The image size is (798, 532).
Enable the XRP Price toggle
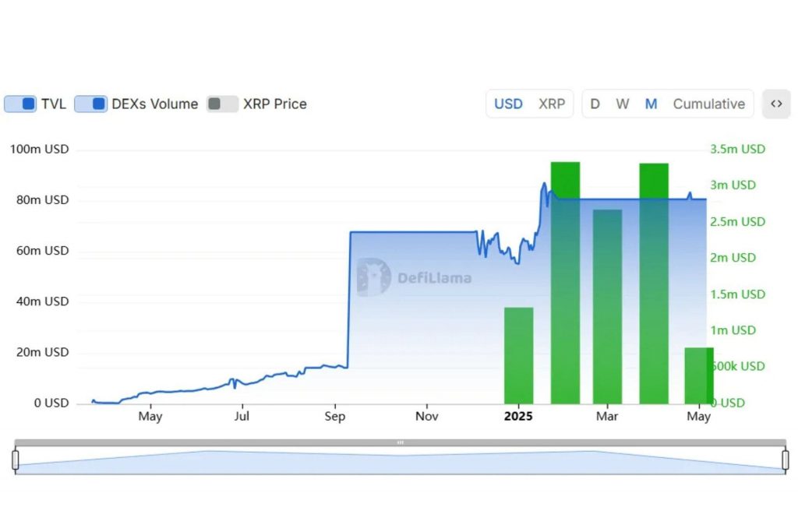222,104
